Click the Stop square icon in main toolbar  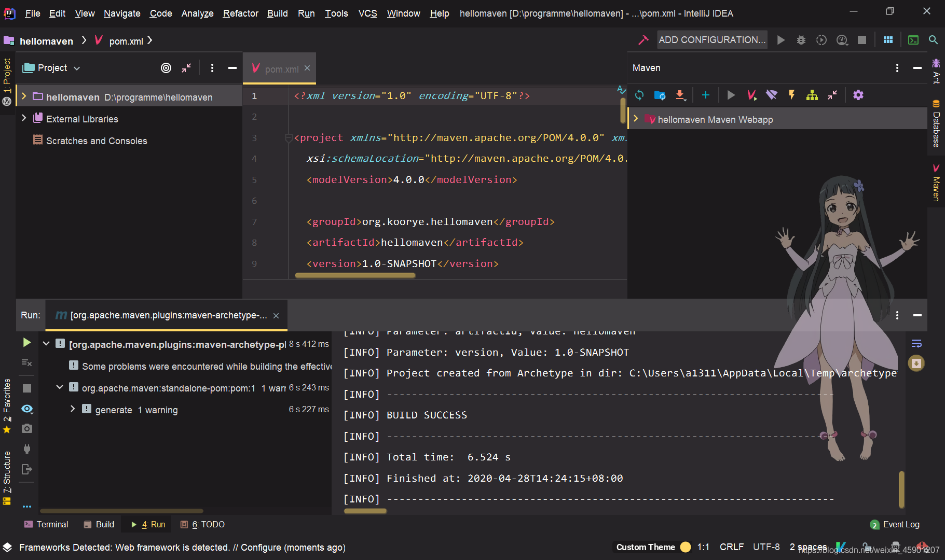(x=862, y=40)
